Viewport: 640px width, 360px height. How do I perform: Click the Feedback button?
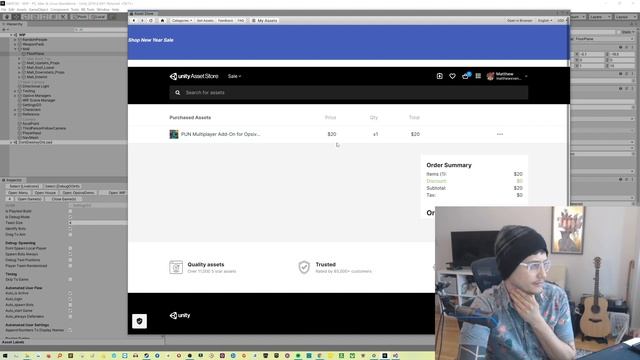coord(225,20)
